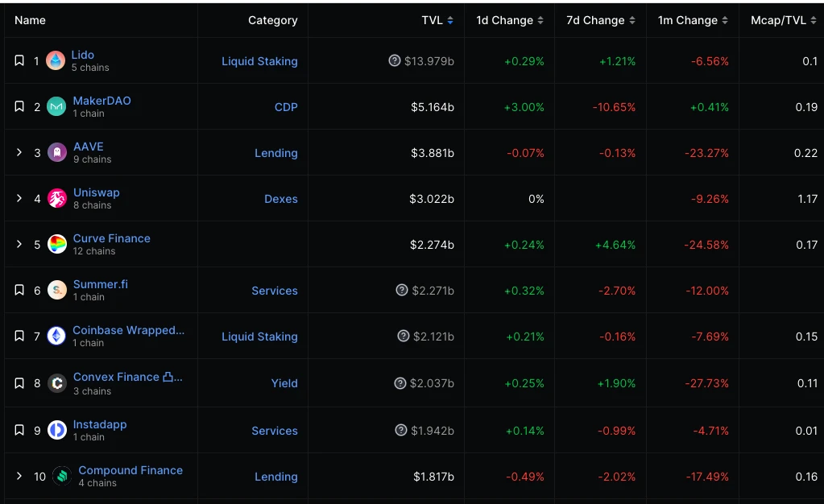This screenshot has height=504, width=824.
Task: Open the Summer.fi protocol link
Action: (x=100, y=284)
